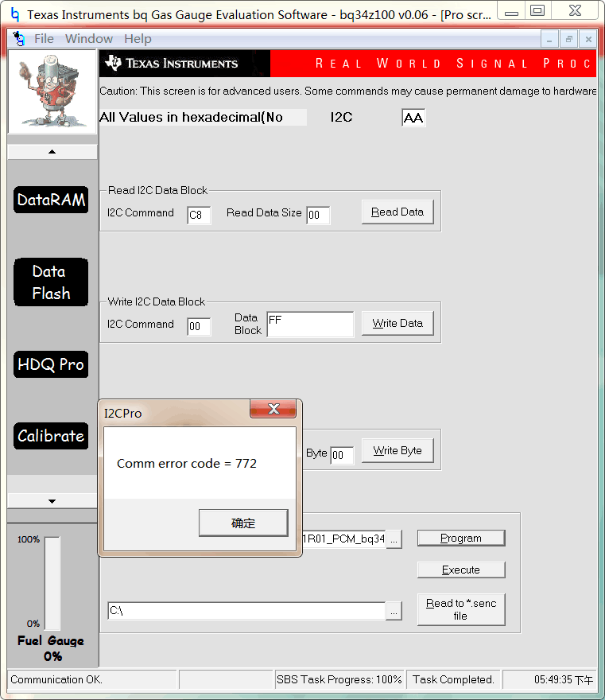The image size is (605, 700).
Task: Click the Comm error code = 772 message
Action: (x=187, y=464)
